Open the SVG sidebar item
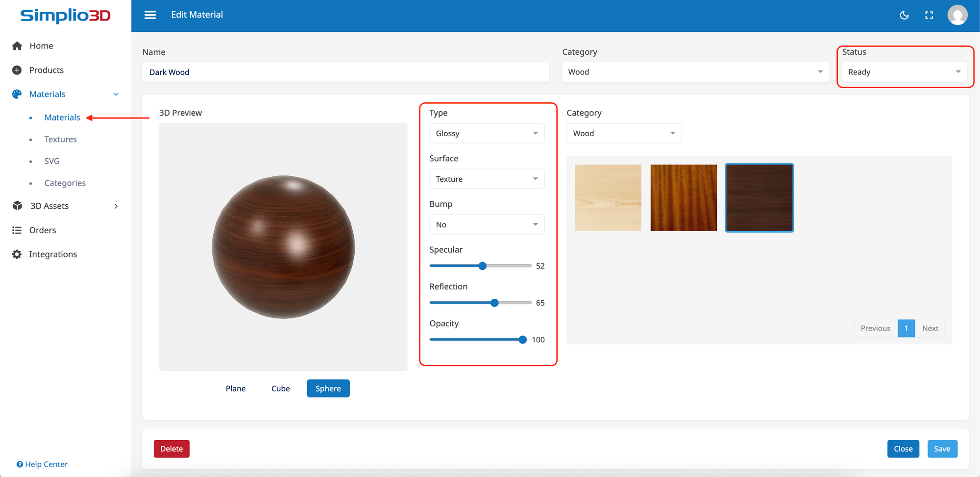 pos(51,161)
